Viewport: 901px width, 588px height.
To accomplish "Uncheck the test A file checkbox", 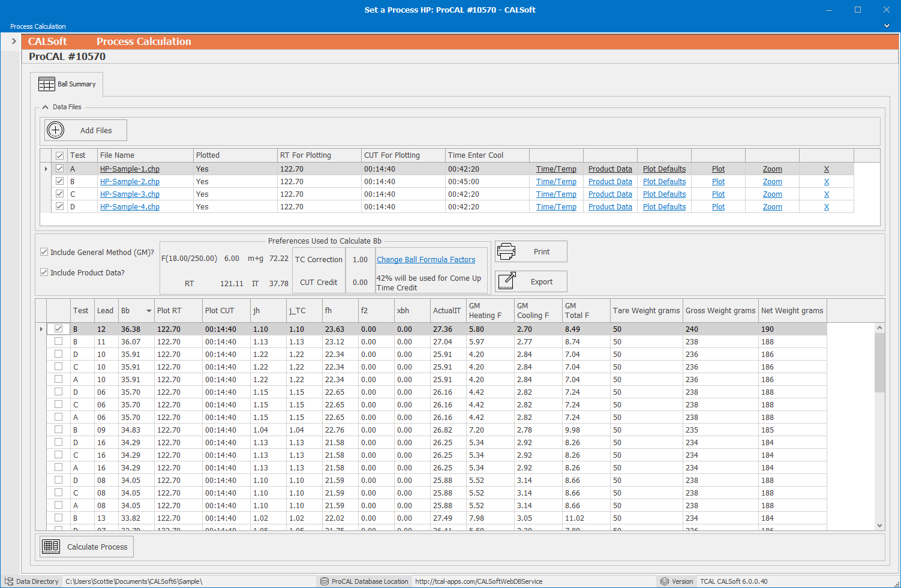I will coord(59,169).
